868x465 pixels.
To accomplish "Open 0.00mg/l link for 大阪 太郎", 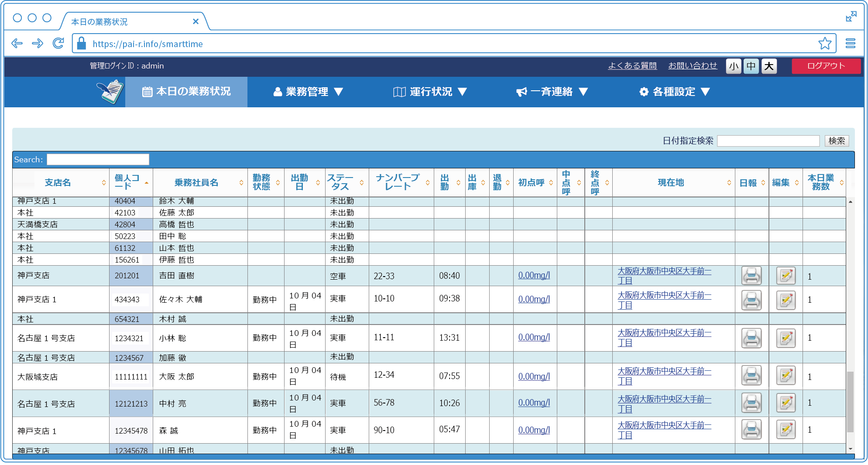I will [534, 376].
